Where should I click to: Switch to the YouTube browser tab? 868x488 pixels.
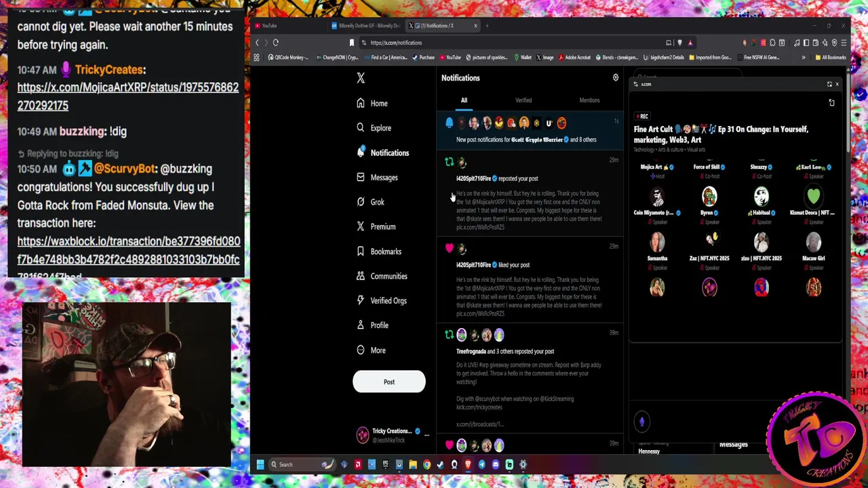288,26
